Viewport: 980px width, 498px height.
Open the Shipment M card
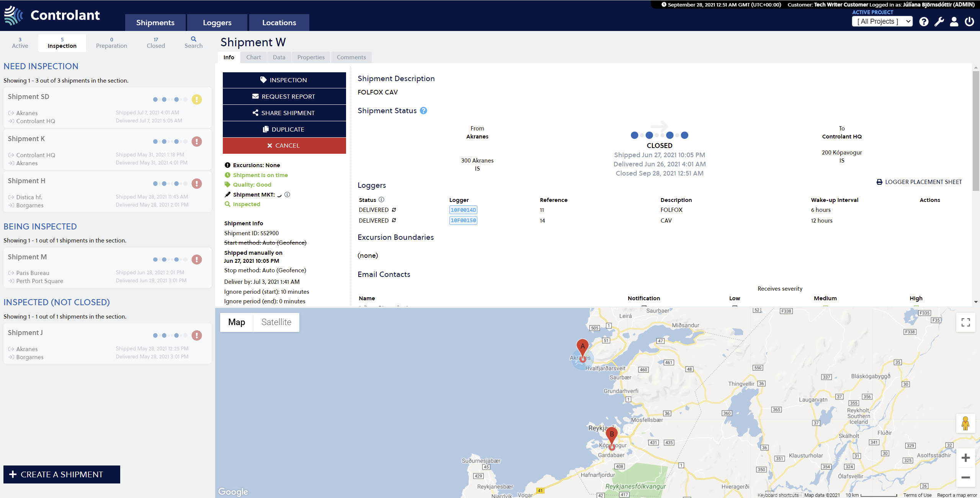pos(107,268)
